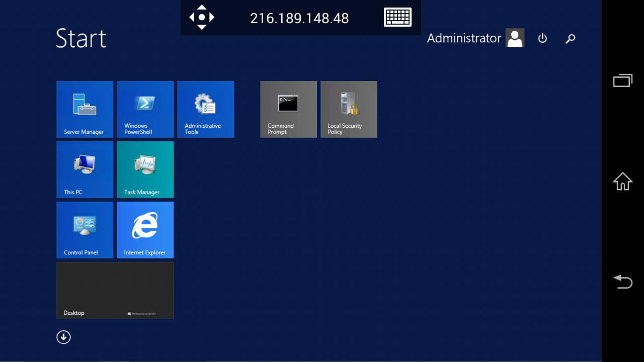Expand the Apps view with the down arrow

(x=63, y=337)
